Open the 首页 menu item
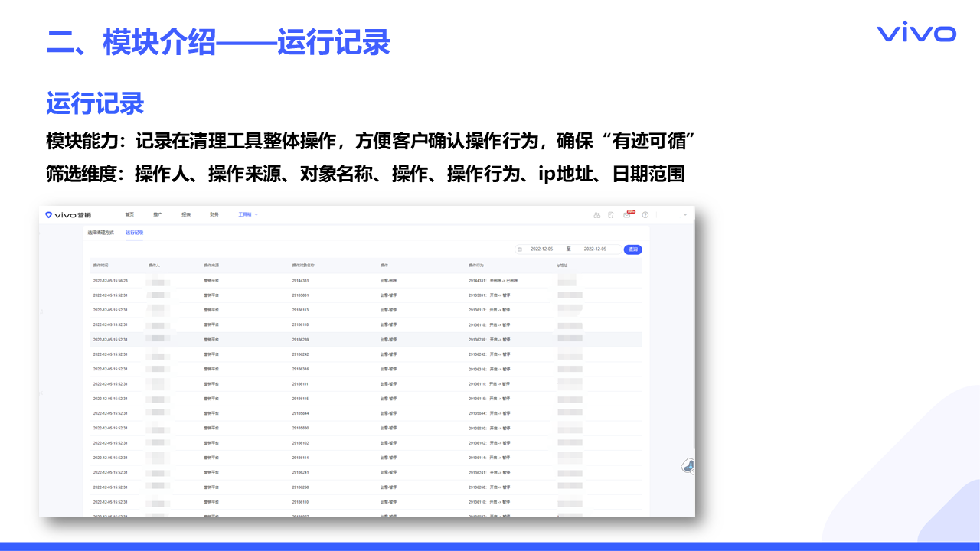The width and height of the screenshot is (980, 551). tap(129, 215)
